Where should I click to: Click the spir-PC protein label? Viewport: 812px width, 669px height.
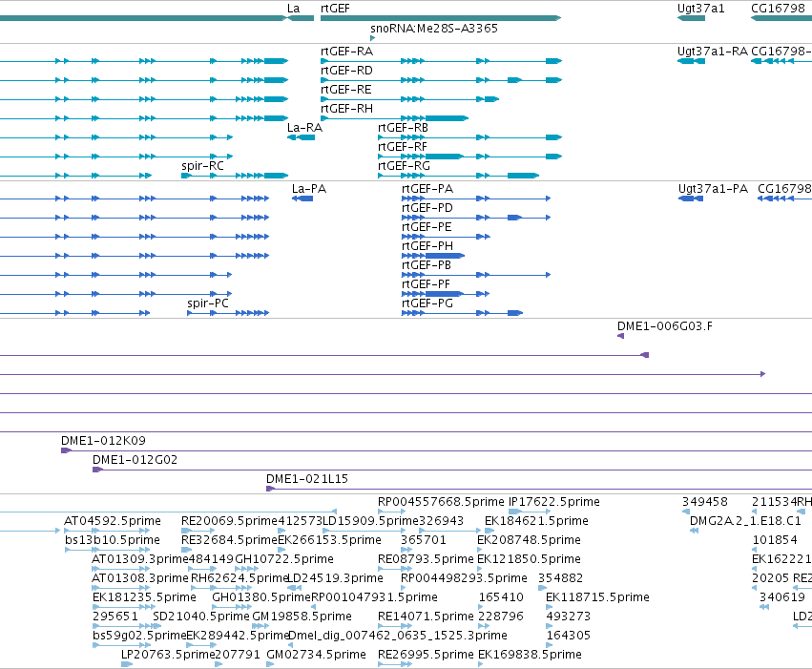208,303
